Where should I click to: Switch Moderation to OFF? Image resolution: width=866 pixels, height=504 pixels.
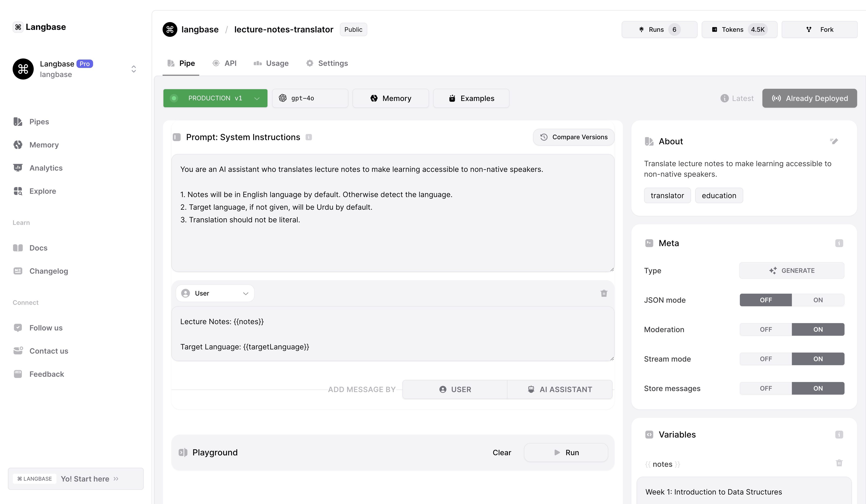pyautogui.click(x=766, y=330)
